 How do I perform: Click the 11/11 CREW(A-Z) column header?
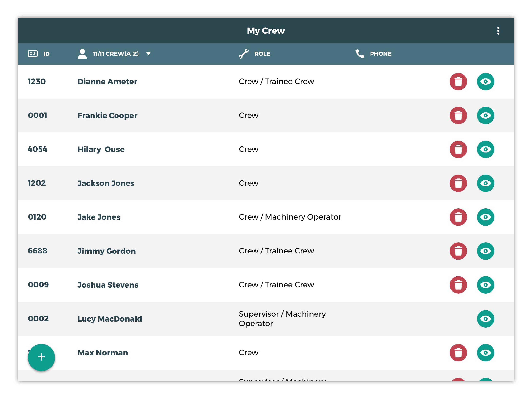click(x=116, y=54)
